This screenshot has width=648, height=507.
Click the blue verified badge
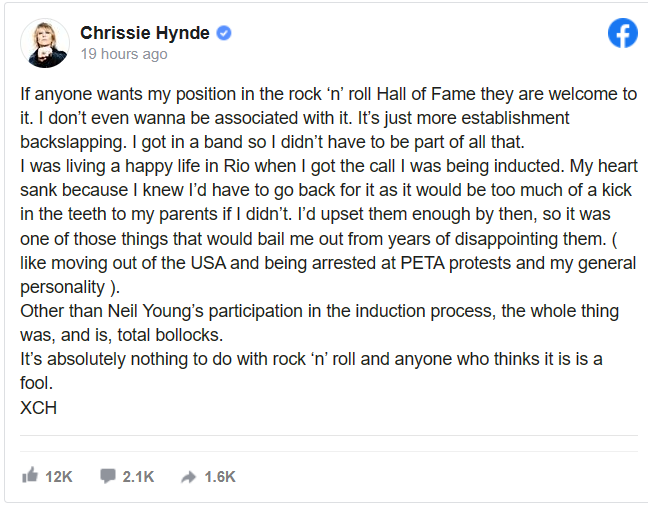point(224,33)
